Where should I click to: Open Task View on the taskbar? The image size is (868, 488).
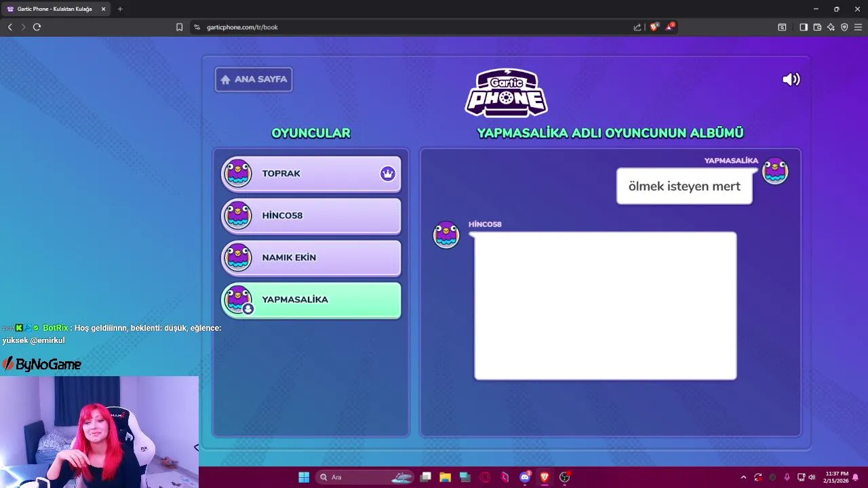(425, 477)
